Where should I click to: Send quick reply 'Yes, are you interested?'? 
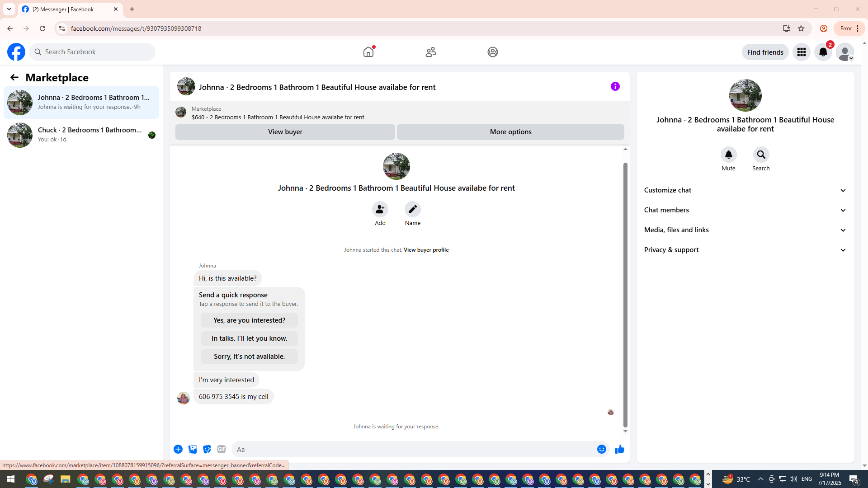tap(250, 320)
